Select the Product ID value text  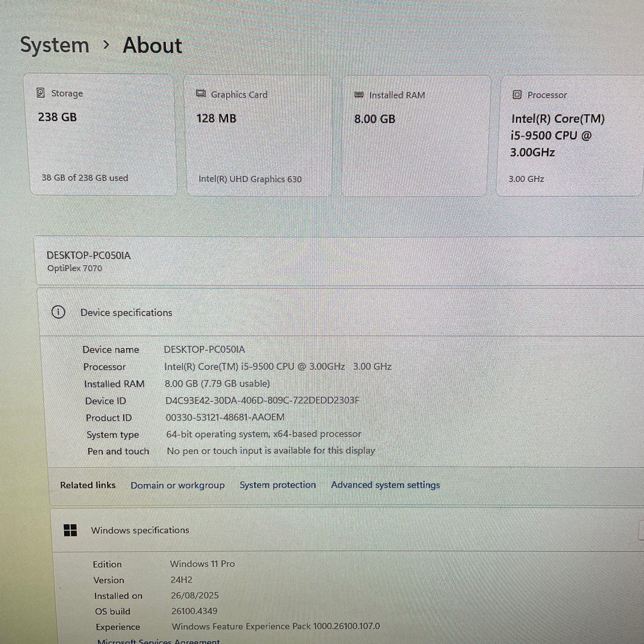click(x=225, y=417)
